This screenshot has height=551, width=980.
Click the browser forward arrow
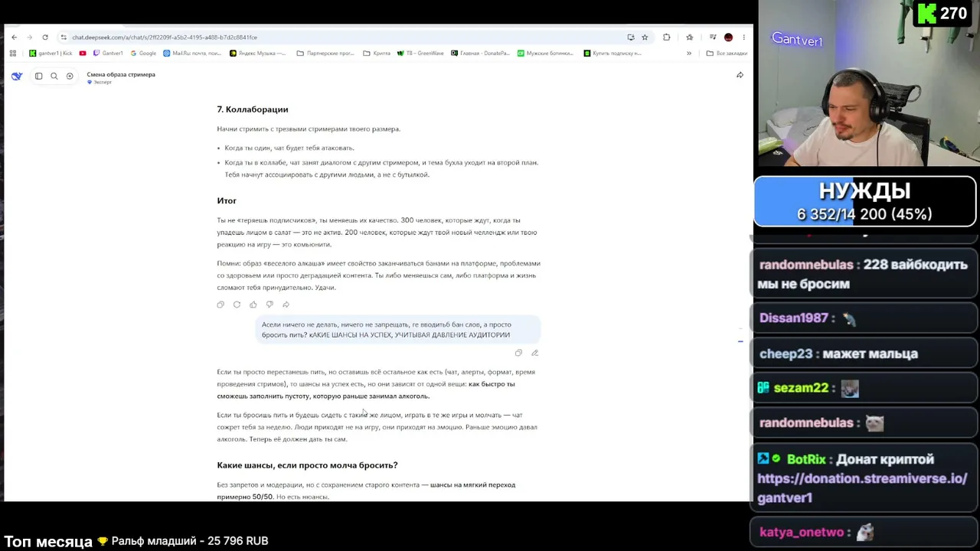click(x=29, y=37)
